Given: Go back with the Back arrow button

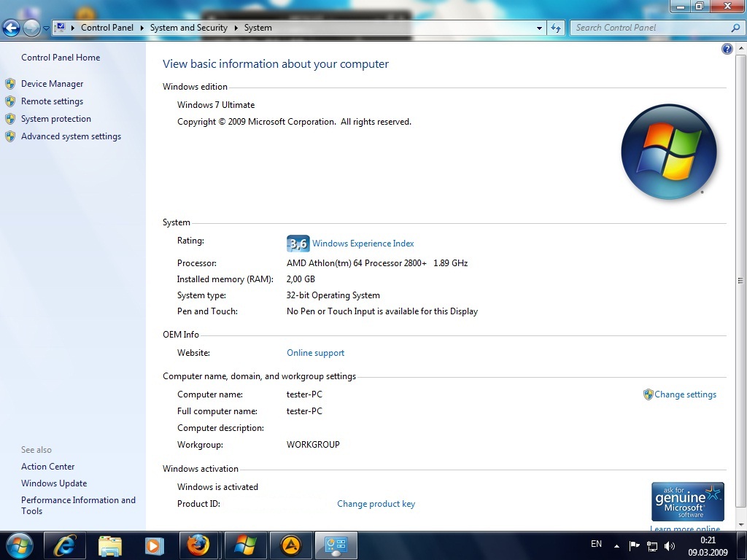Looking at the screenshot, I should coord(12,28).
